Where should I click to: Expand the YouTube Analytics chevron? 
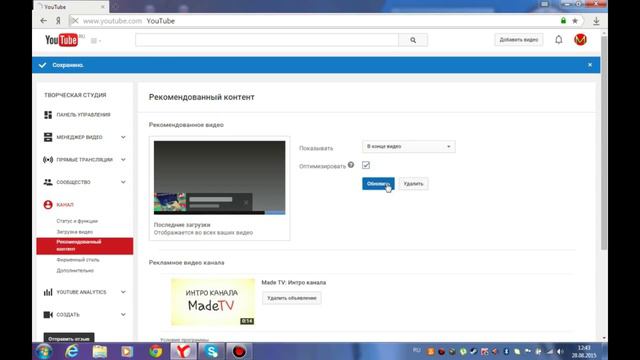[123, 292]
